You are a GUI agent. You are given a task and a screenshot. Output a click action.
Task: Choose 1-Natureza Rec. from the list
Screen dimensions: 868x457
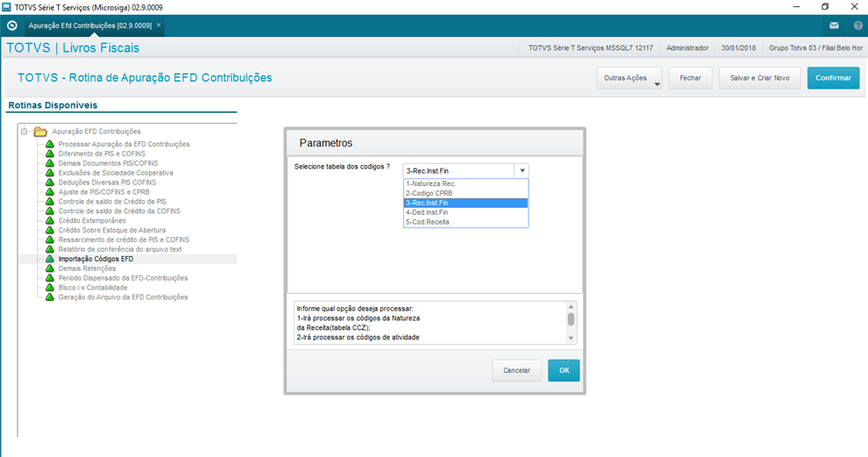click(x=466, y=184)
